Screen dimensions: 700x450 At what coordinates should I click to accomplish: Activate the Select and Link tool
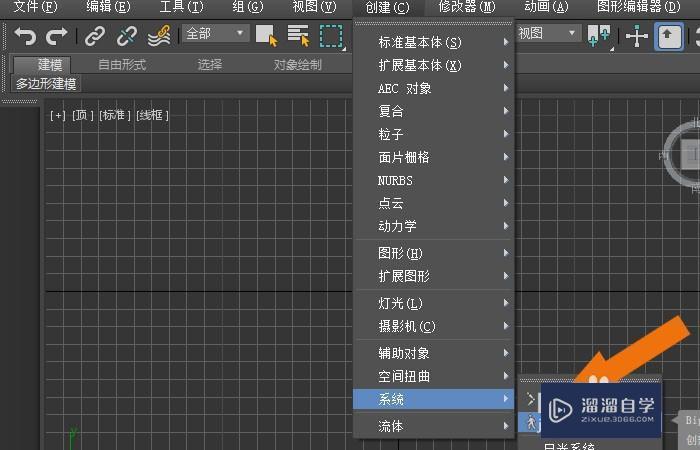pyautogui.click(x=95, y=36)
